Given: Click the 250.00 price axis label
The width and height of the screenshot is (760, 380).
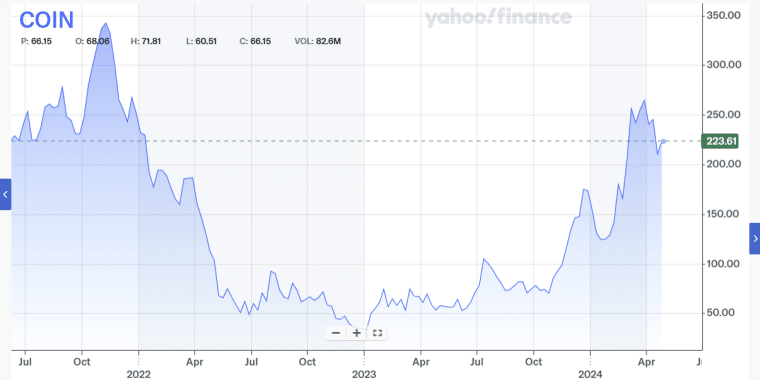Looking at the screenshot, I should click(724, 115).
